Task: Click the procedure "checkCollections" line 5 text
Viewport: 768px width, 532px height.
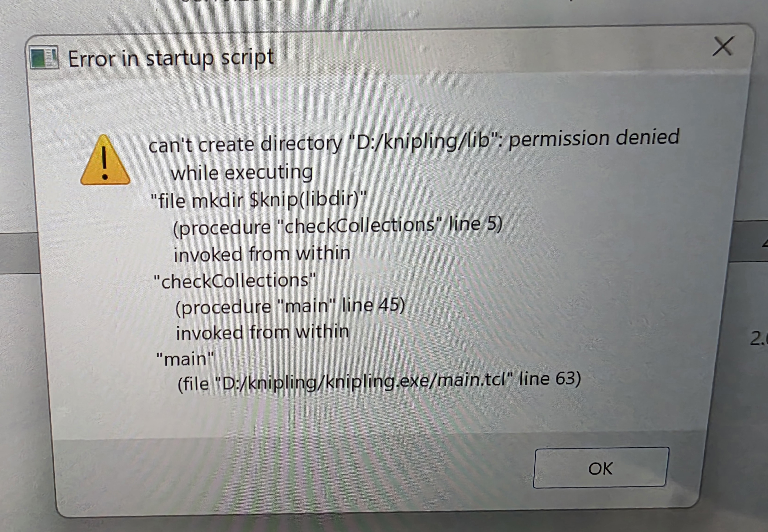Action: tap(337, 226)
